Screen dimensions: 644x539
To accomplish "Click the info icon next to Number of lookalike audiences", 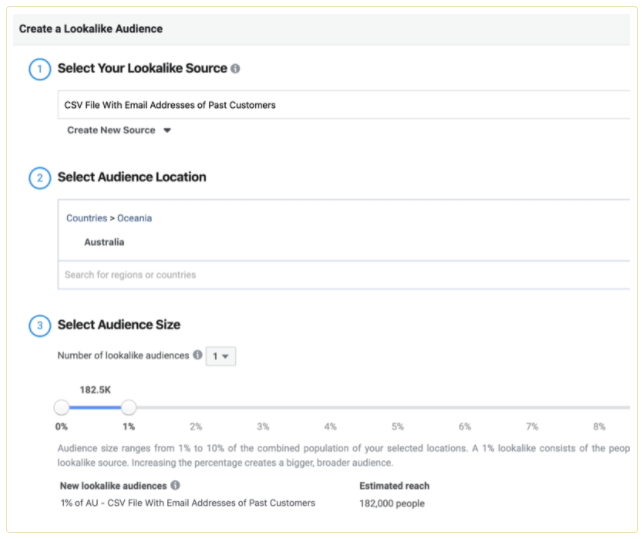I will [x=197, y=355].
